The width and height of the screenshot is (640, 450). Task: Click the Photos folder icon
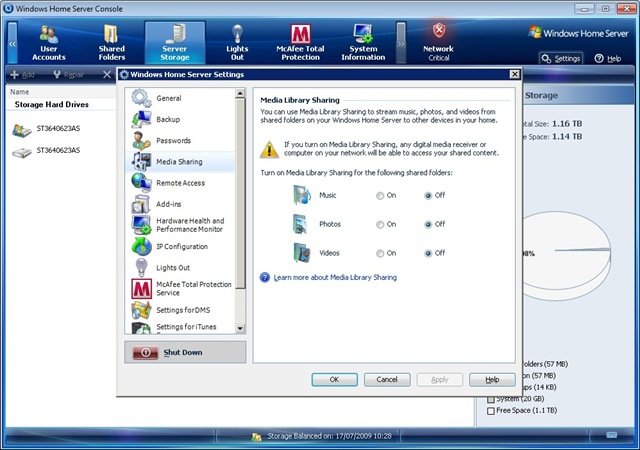(301, 224)
